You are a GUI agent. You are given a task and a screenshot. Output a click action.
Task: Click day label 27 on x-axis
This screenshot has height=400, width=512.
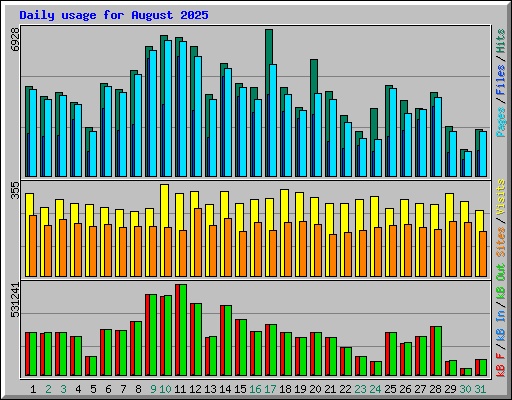pyautogui.click(x=420, y=389)
